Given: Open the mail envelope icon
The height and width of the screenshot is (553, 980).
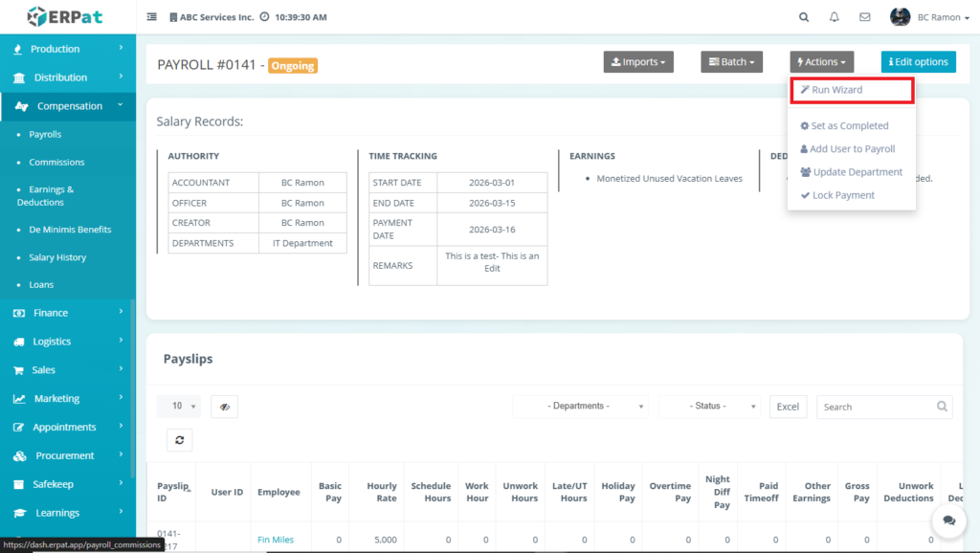Looking at the screenshot, I should 865,17.
